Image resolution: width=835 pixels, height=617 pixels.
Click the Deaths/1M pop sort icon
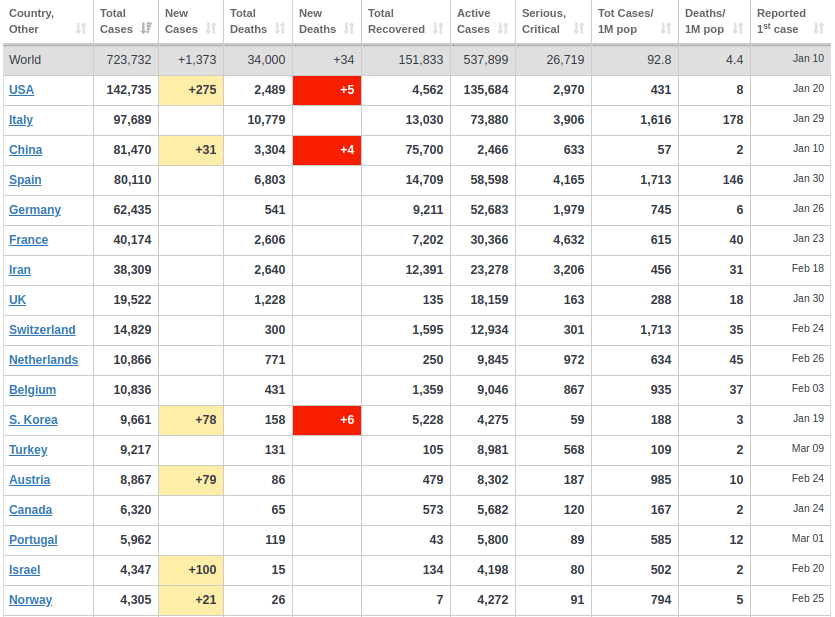coord(738,29)
